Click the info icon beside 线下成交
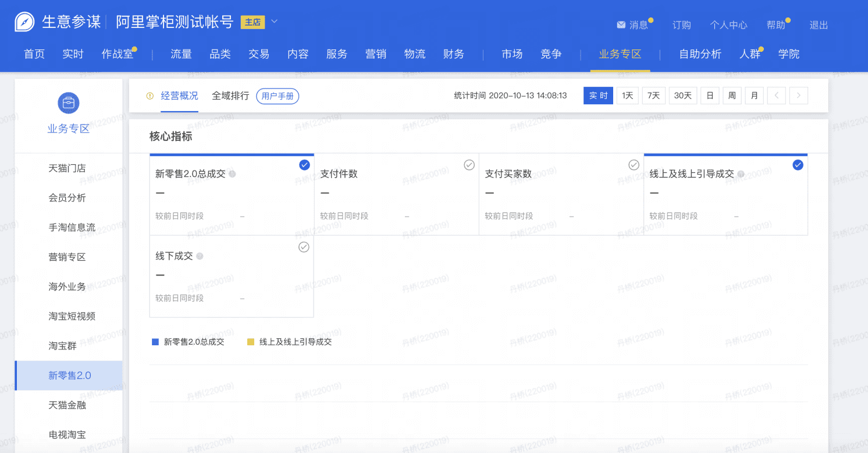Image resolution: width=868 pixels, height=453 pixels. coord(200,256)
